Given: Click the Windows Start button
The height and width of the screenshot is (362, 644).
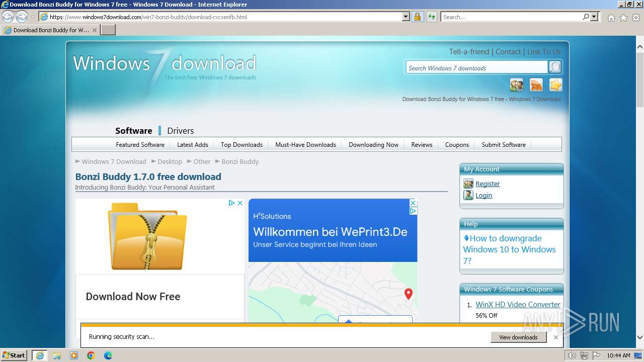Looking at the screenshot, I should click(x=14, y=355).
